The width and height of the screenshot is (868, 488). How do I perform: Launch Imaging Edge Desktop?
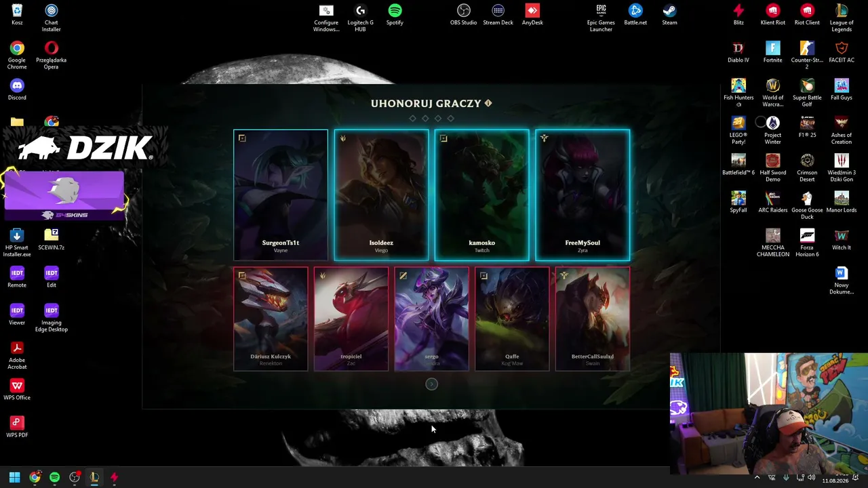[52, 317]
